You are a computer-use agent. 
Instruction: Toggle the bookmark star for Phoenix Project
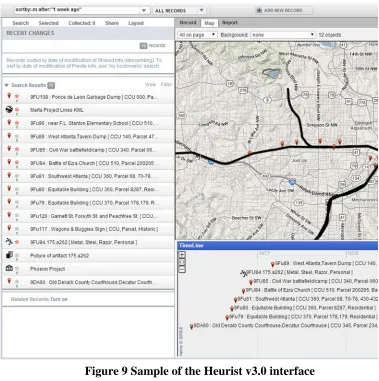point(17,268)
